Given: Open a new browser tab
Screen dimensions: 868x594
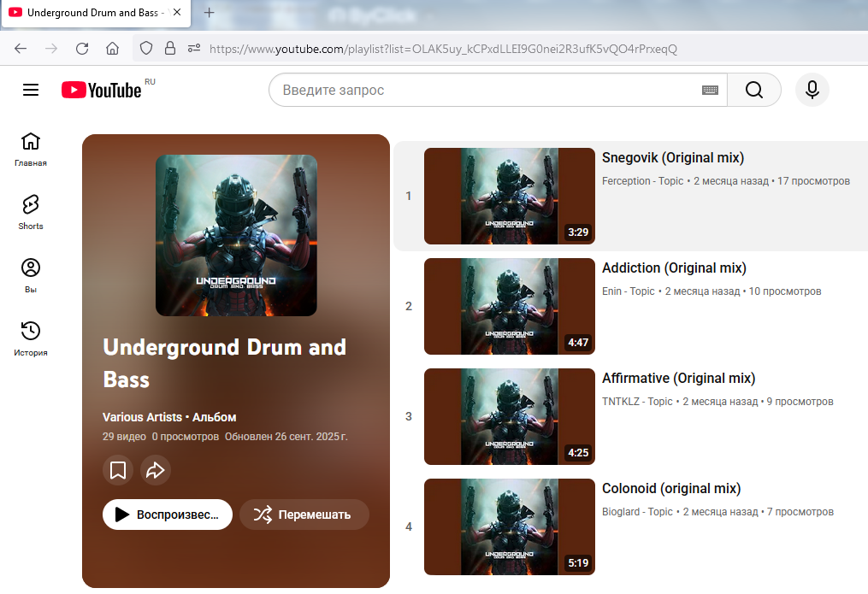Looking at the screenshot, I should point(210,13).
